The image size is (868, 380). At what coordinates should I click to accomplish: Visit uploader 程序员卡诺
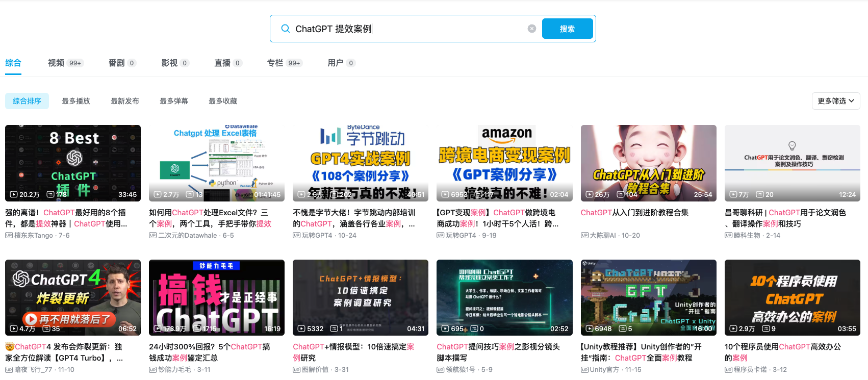tap(750, 370)
